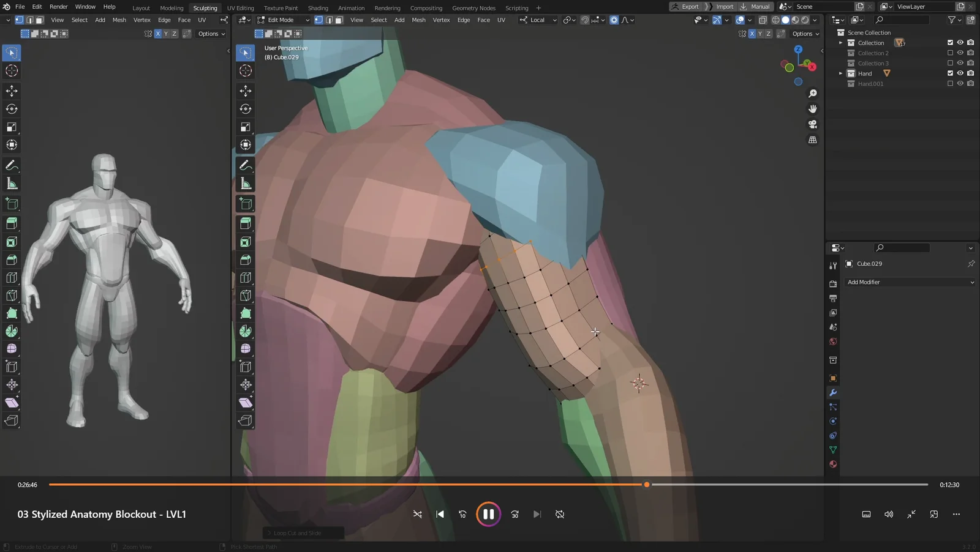The width and height of the screenshot is (980, 552).
Task: Enable the snapping magnet icon
Action: (x=585, y=20)
